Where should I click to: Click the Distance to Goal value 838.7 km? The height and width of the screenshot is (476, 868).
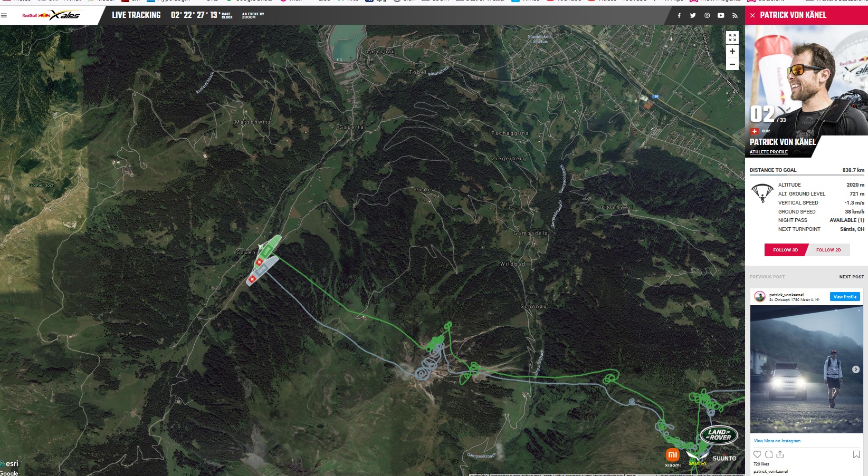coord(853,170)
